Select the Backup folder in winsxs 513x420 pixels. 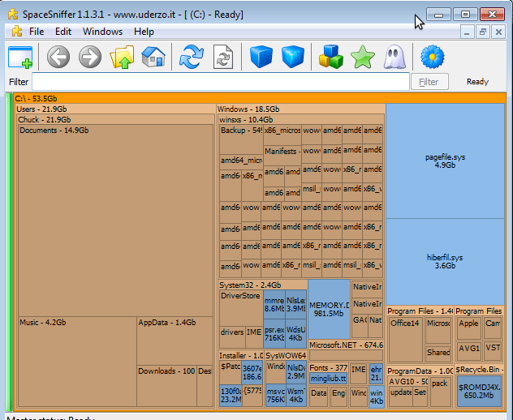tap(241, 139)
